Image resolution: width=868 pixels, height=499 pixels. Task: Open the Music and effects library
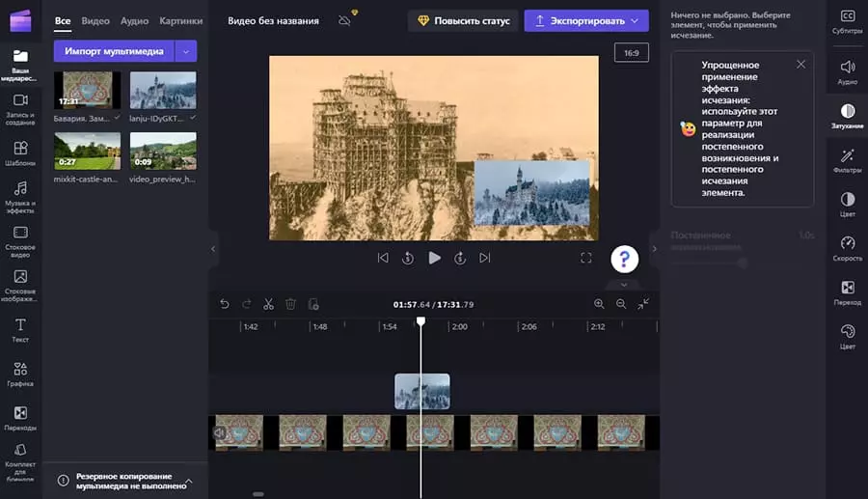click(x=20, y=195)
